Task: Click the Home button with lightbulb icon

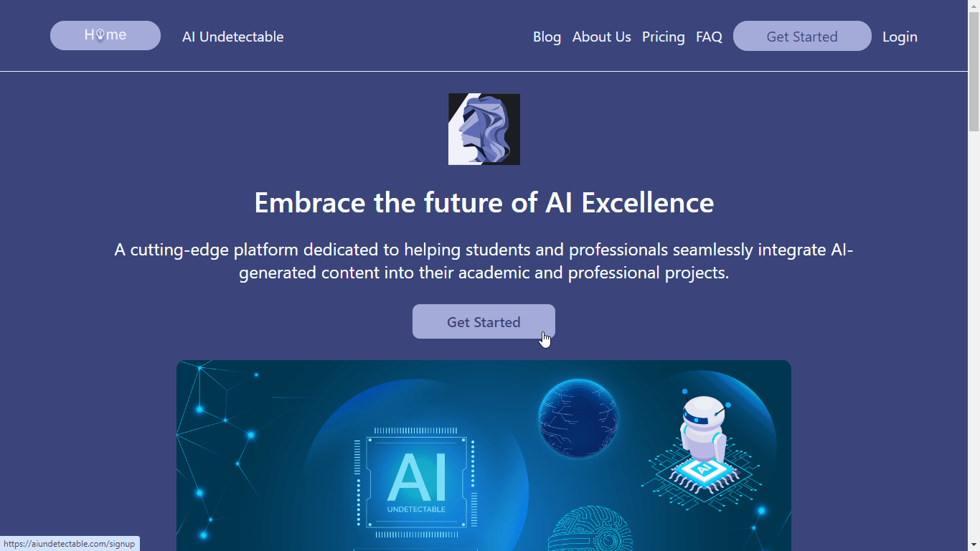Action: pyautogui.click(x=105, y=36)
